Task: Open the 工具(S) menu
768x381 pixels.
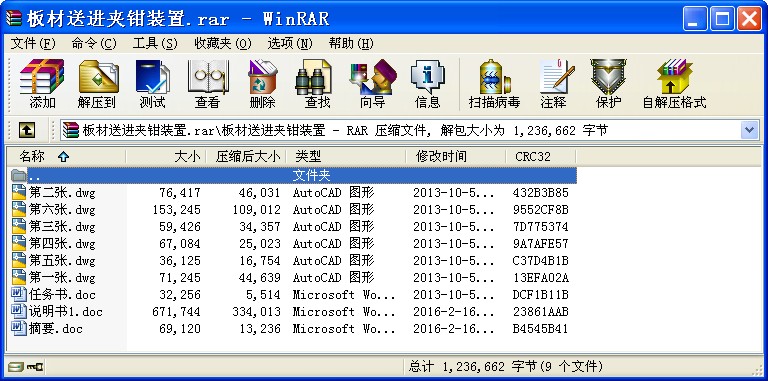Action: pos(155,44)
